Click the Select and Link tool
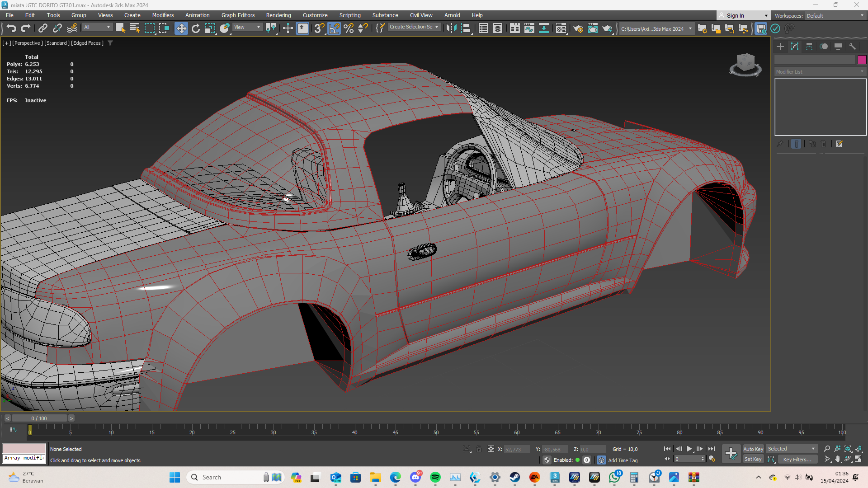 (x=42, y=28)
